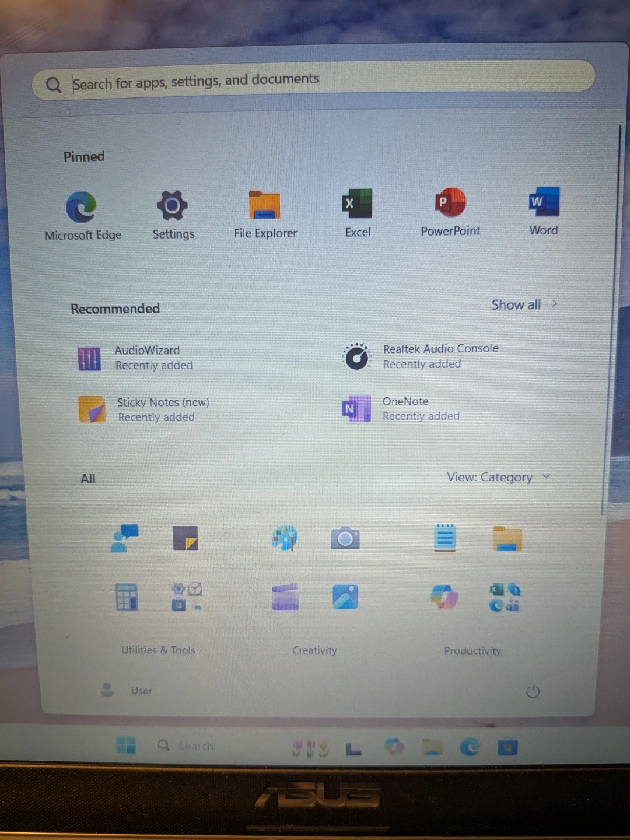Open Realtek Audio Console recommendation
Viewport: 630px width, 840px height.
[x=421, y=356]
